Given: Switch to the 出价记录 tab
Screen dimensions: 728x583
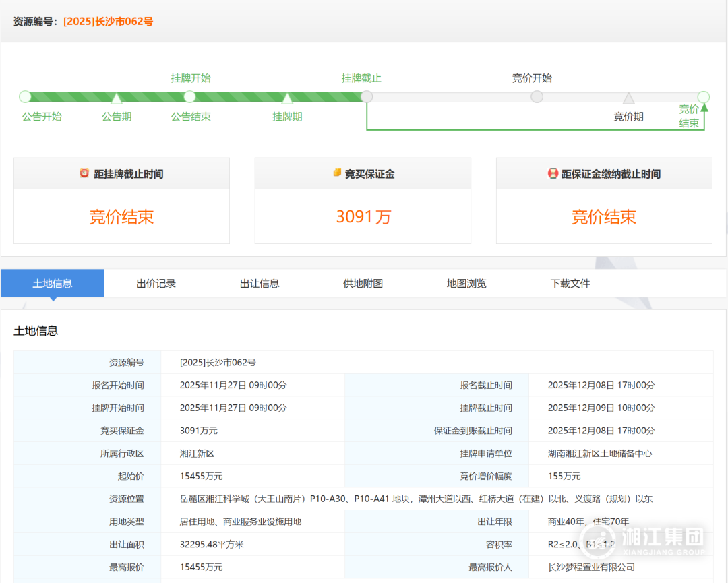Looking at the screenshot, I should coord(156,283).
